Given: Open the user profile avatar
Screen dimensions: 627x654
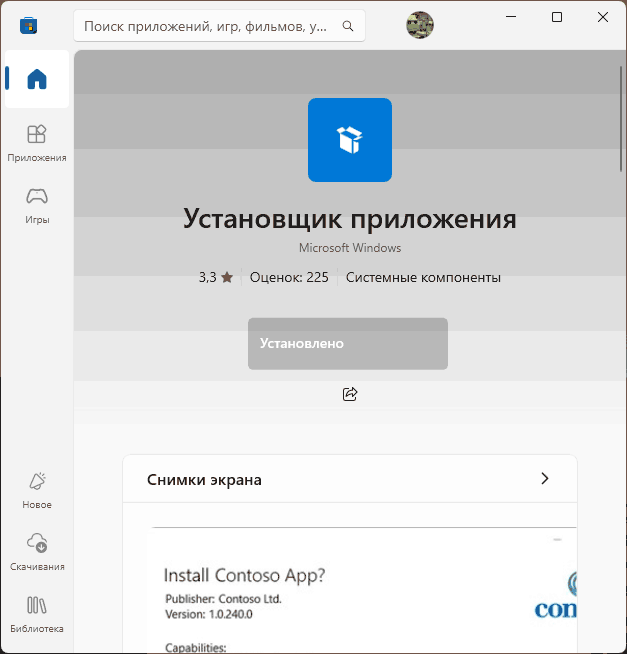Looking at the screenshot, I should [420, 25].
